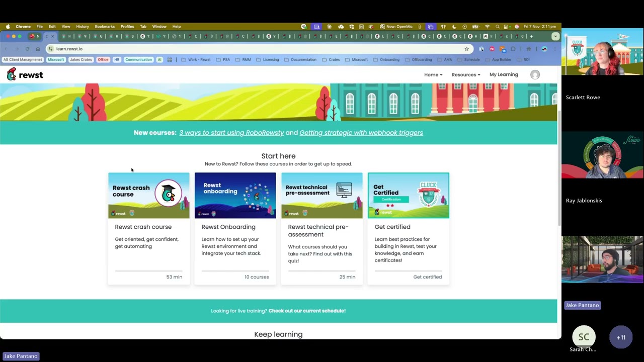Open the Rewst crash course title link
Image resolution: width=644 pixels, height=362 pixels.
tap(143, 227)
